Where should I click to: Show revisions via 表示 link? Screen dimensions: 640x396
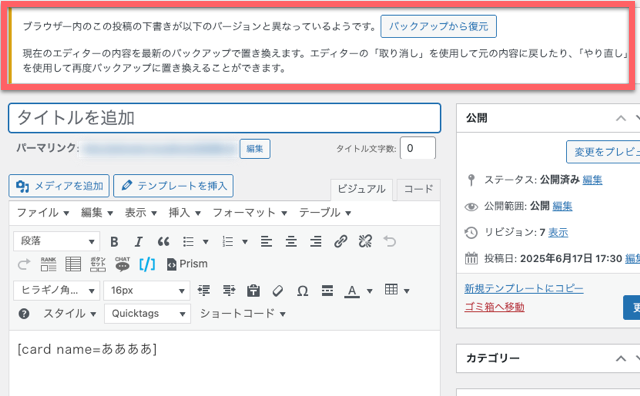pyautogui.click(x=558, y=232)
